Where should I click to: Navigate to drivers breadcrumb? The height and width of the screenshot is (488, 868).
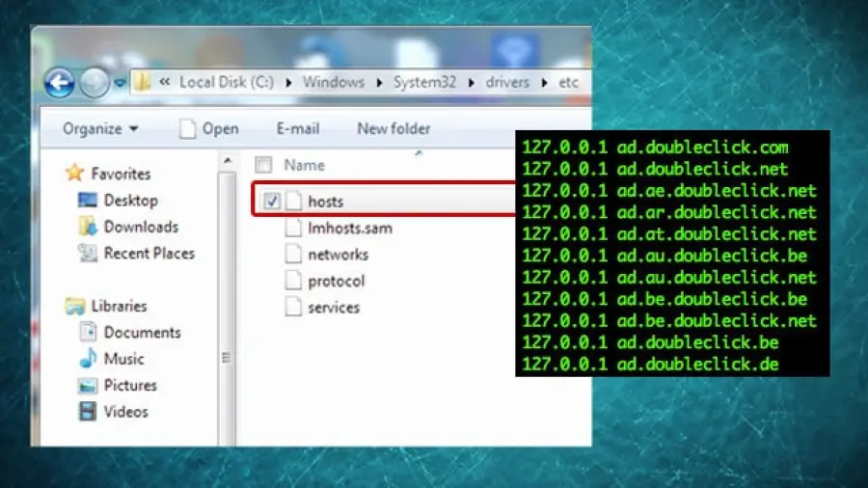(x=507, y=82)
